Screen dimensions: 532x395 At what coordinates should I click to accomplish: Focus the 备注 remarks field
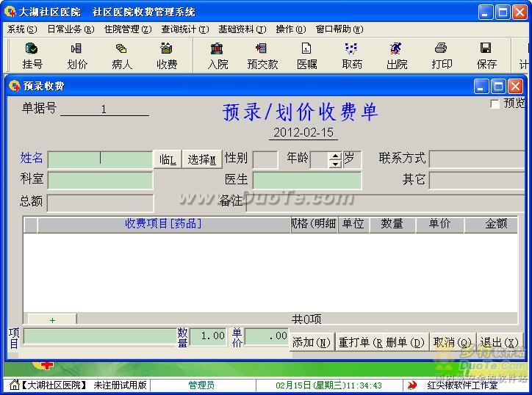coord(385,203)
